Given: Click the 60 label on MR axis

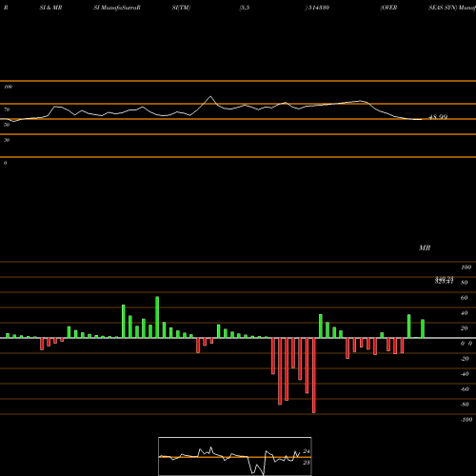Looking at the screenshot, I should (x=465, y=298).
